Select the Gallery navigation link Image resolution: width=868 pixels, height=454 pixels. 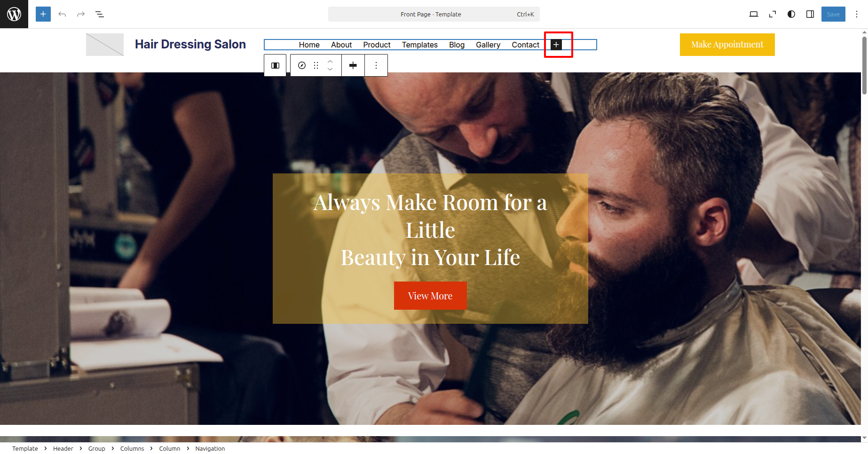click(x=488, y=45)
